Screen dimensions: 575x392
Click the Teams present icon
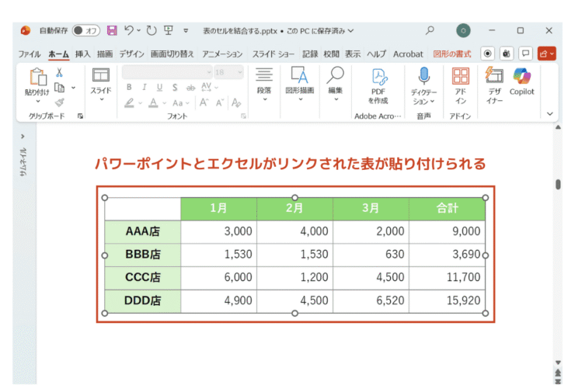507,54
